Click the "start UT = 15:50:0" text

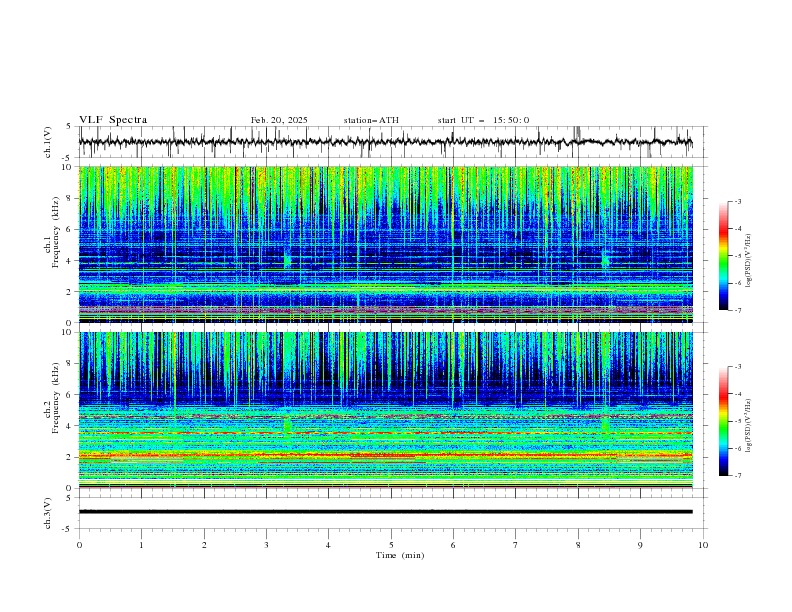[483, 120]
